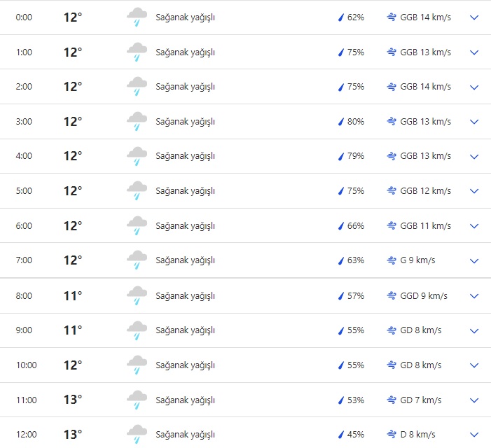Click "Sağanak yağışlı" text at 9:00
Viewport: 491px width, 448px height.
(185, 330)
